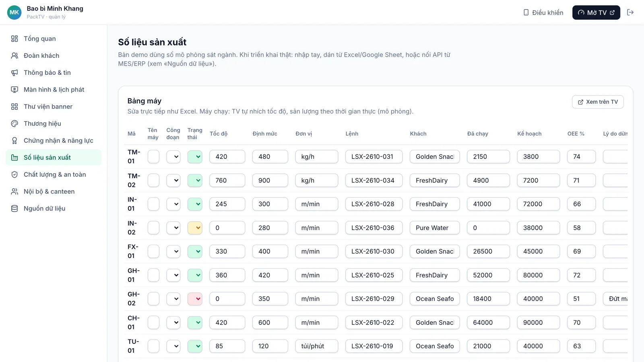Open Tổng quan dashboard icon
The height and width of the screenshot is (362, 644).
click(x=14, y=39)
